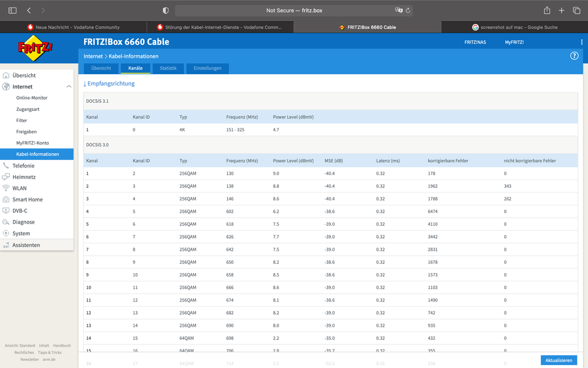Open Online-Monitor in Internet menu
The image size is (588, 368).
click(32, 98)
